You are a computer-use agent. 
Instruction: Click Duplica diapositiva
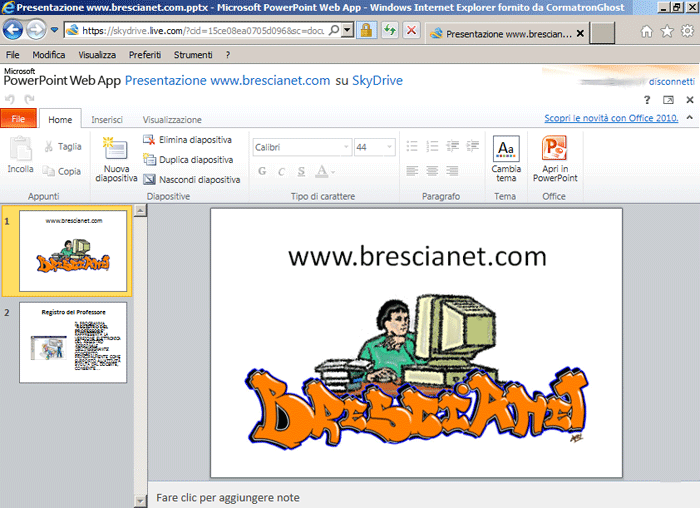tap(188, 159)
